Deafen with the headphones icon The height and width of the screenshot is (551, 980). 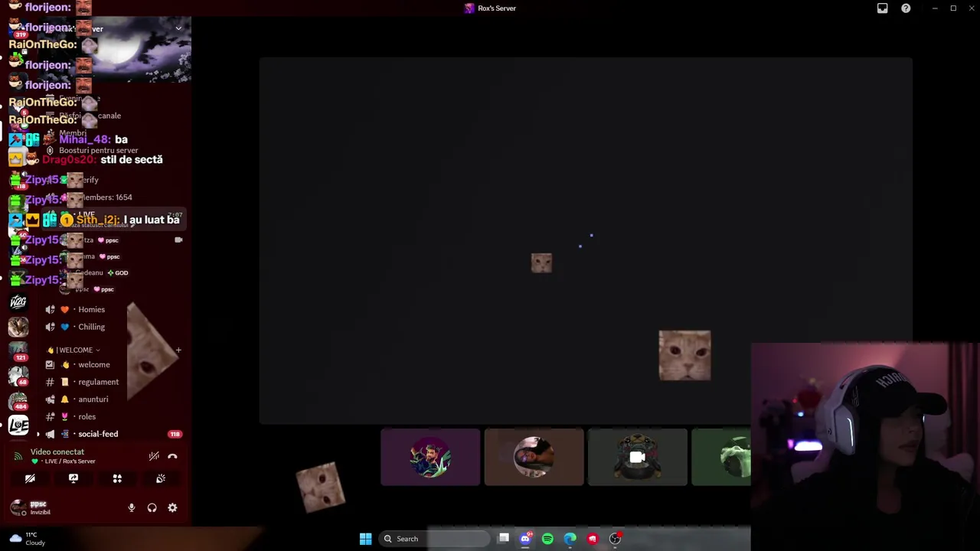coord(152,507)
